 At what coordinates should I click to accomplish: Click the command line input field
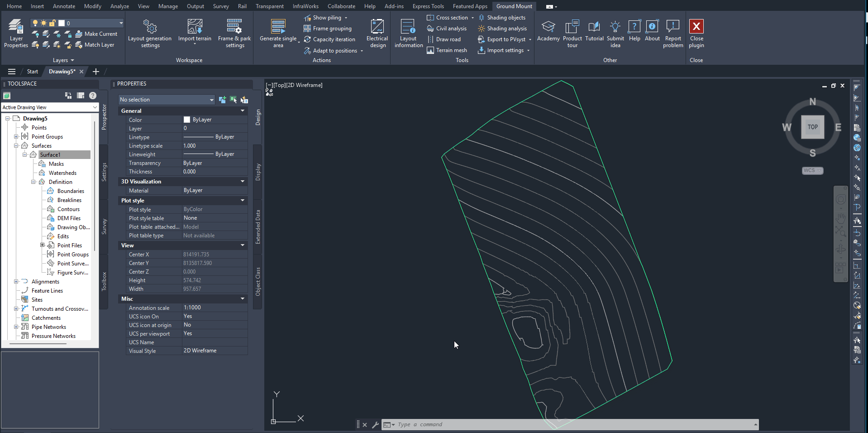tap(575, 425)
